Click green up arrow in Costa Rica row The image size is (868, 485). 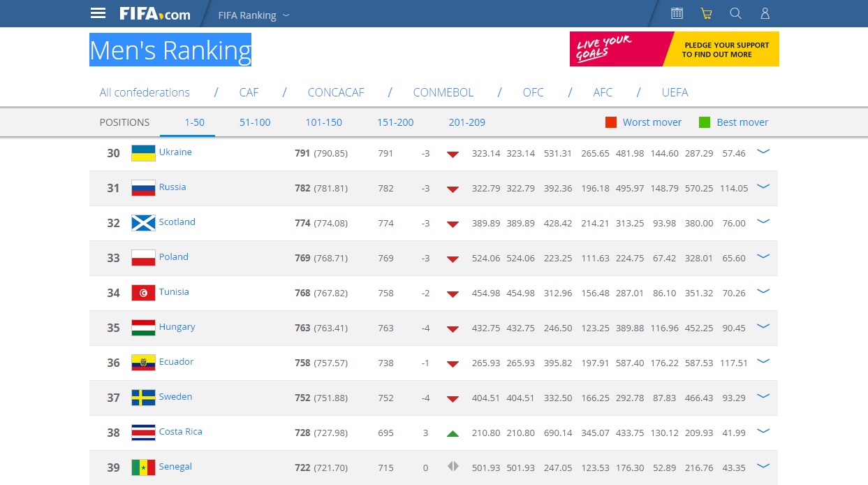[453, 433]
